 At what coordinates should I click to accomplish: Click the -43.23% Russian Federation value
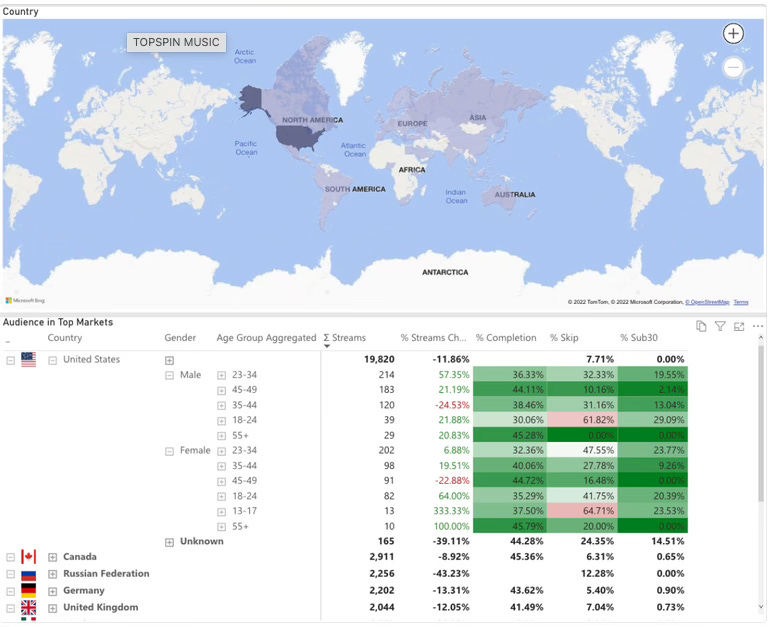click(451, 574)
